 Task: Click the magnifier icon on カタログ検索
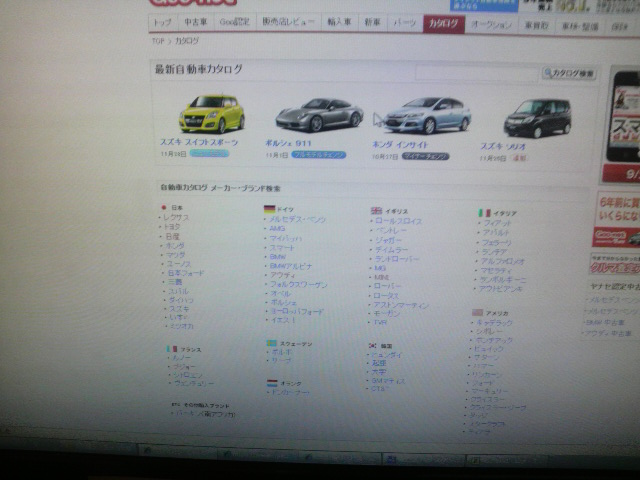coord(548,73)
